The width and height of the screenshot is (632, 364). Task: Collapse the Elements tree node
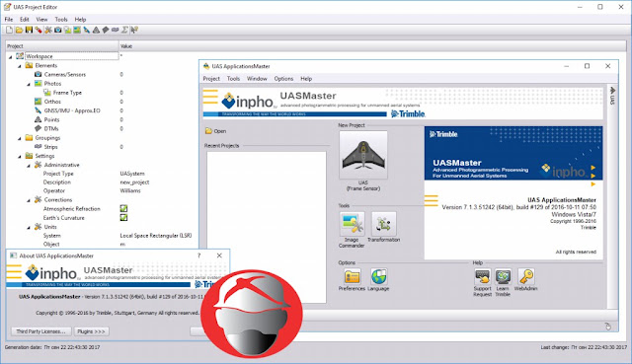click(x=20, y=66)
